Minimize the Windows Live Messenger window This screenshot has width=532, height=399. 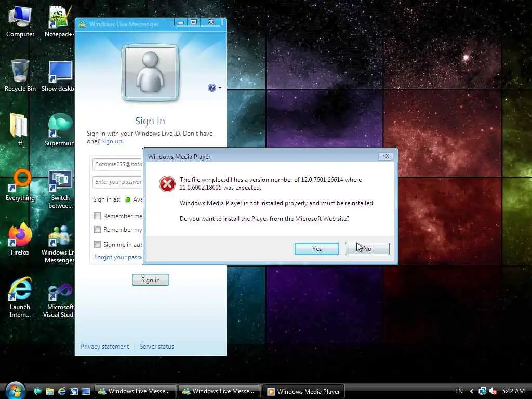[181, 22]
